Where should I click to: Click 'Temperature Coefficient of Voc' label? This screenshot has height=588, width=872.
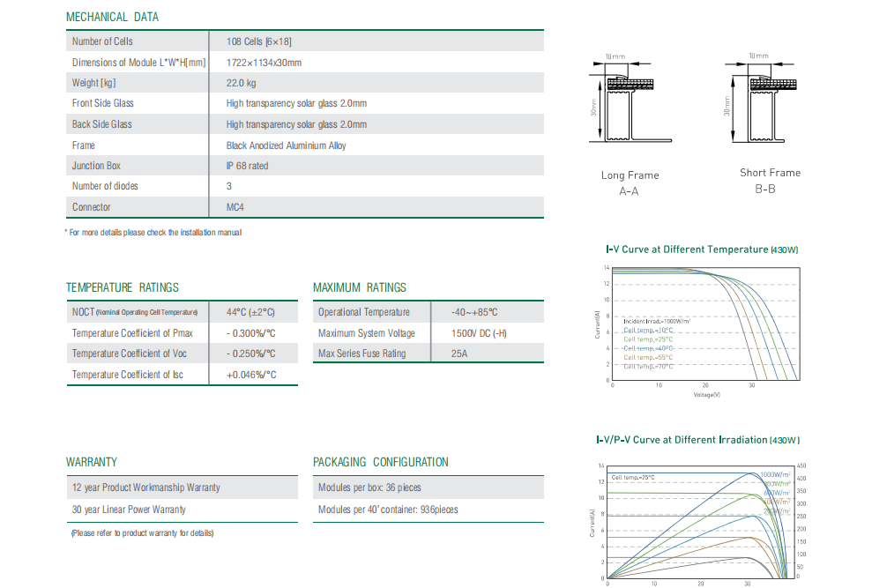point(129,354)
